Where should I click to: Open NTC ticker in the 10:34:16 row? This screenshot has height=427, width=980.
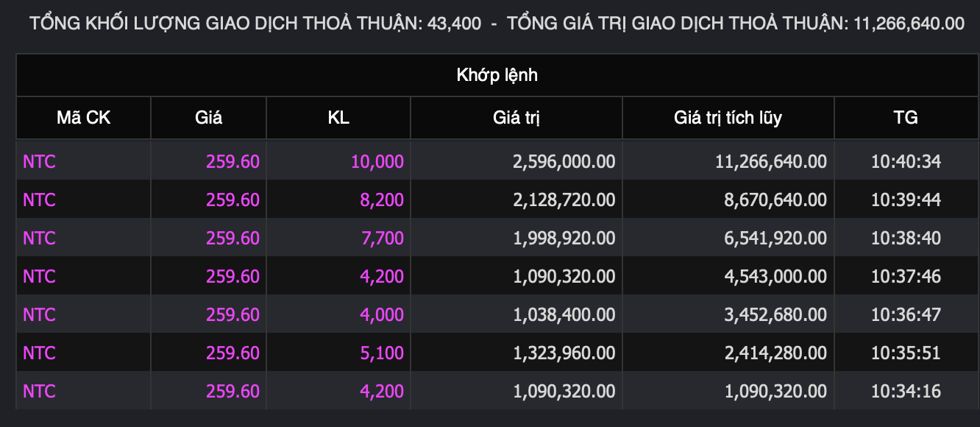pyautogui.click(x=40, y=391)
